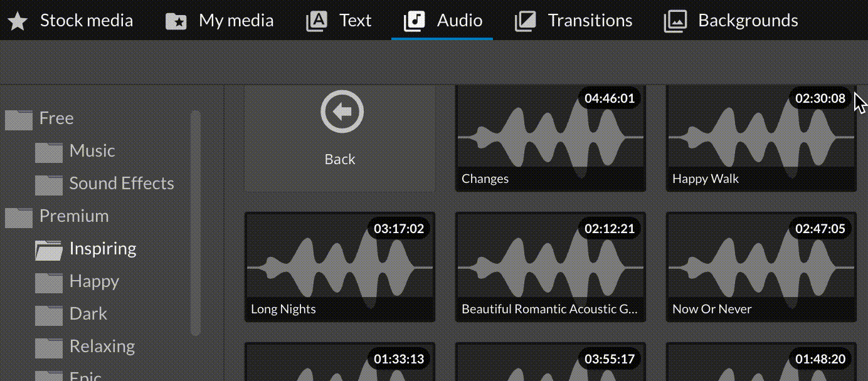
Task: Choose the track lasting 03:55:17
Action: (551, 362)
